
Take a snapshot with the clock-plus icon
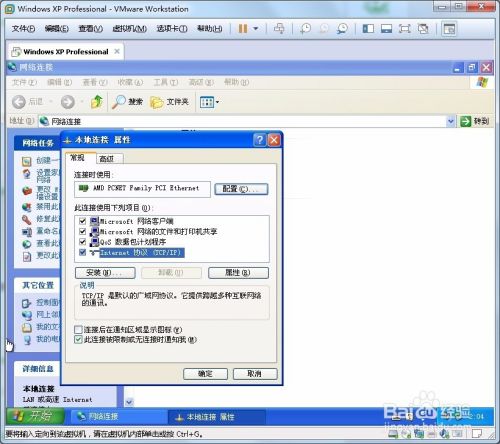point(305,29)
